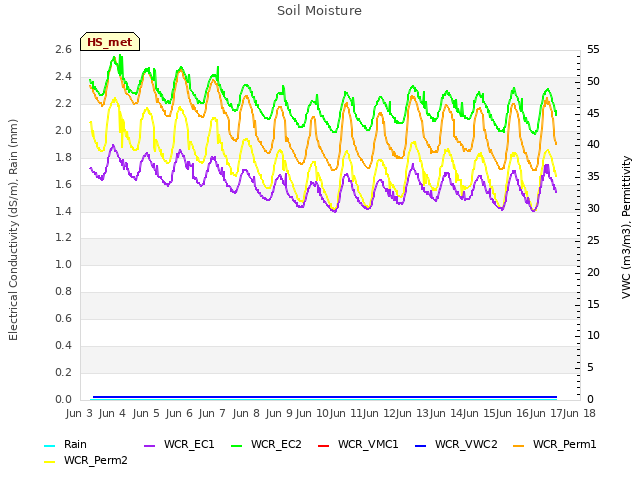
Task: Click the blue WCR_VWC2 legend color marker
Action: [x=420, y=445]
